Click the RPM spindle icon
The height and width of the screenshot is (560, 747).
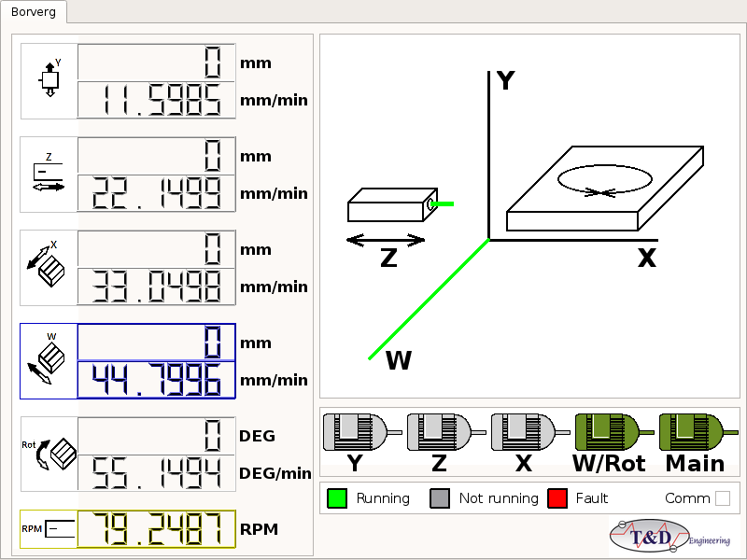point(49,529)
